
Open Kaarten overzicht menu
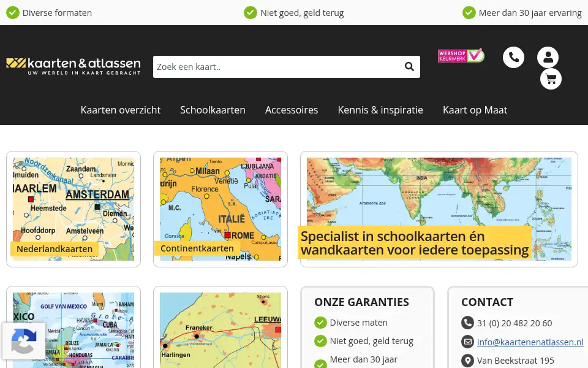coord(121,110)
